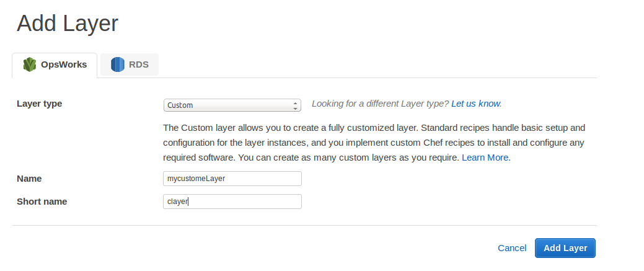The height and width of the screenshot is (271, 644).
Task: Focus the Name field containing mycustomeLayer
Action: click(x=232, y=179)
